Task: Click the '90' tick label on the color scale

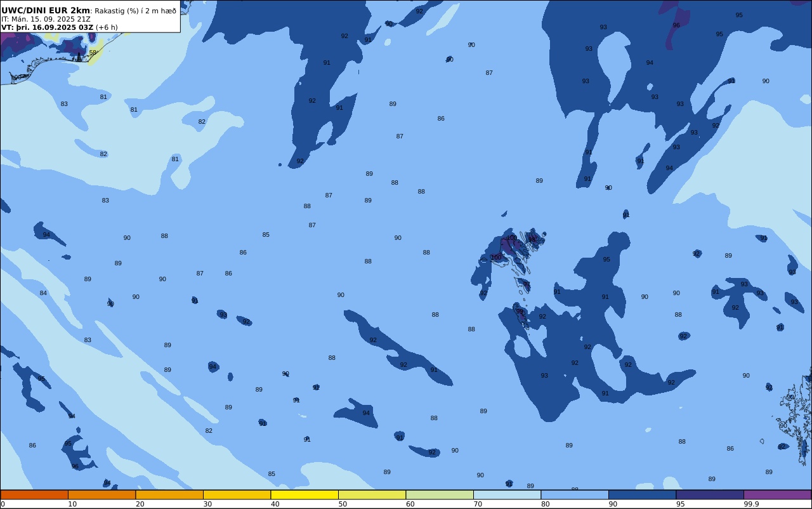Action: point(613,504)
